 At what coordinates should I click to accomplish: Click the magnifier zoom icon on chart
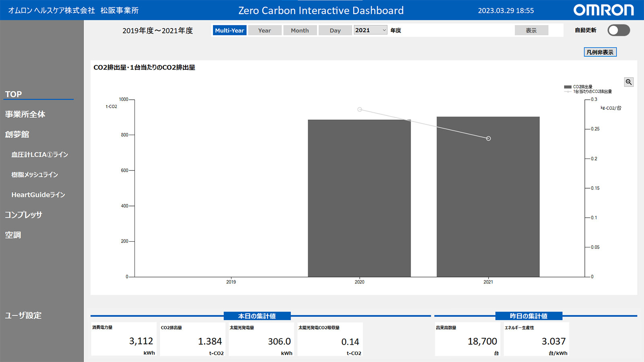coord(628,82)
